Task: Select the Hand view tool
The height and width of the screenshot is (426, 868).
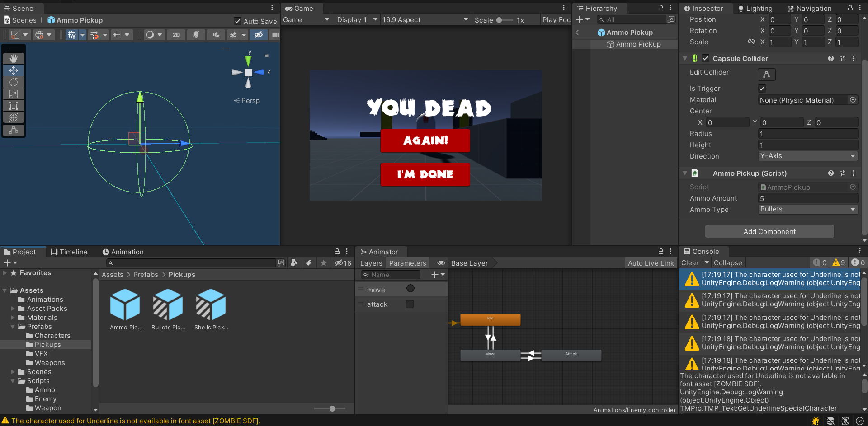Action: (x=14, y=58)
